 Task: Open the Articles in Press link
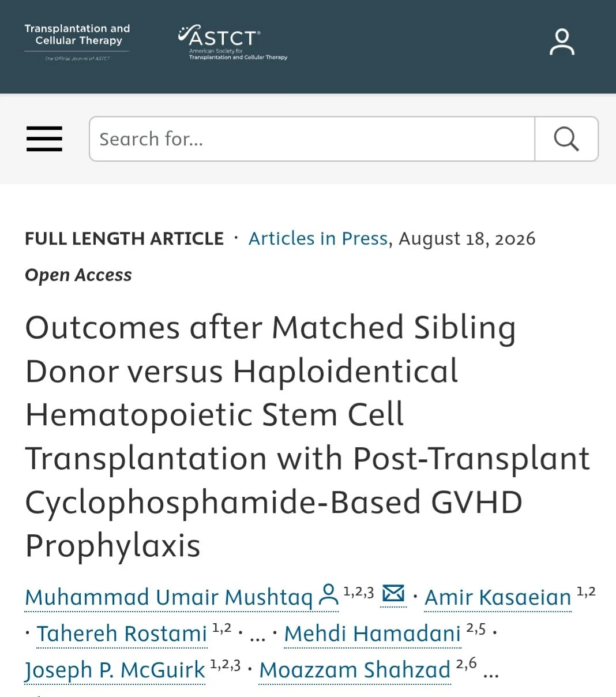pos(318,238)
